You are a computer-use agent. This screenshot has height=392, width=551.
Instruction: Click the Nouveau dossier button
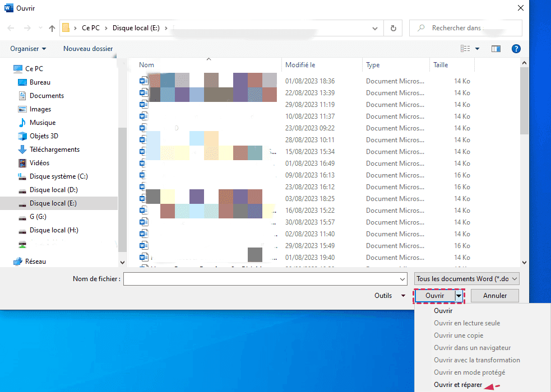coord(88,49)
